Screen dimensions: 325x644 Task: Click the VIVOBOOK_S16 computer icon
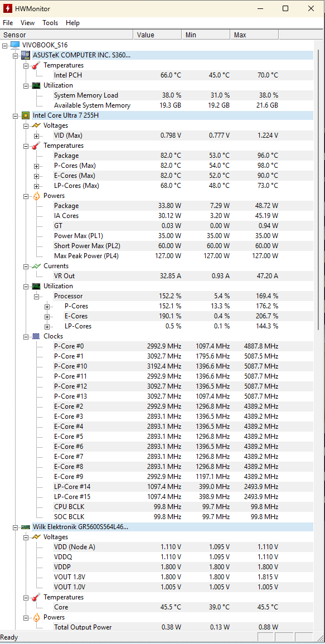(x=15, y=45)
